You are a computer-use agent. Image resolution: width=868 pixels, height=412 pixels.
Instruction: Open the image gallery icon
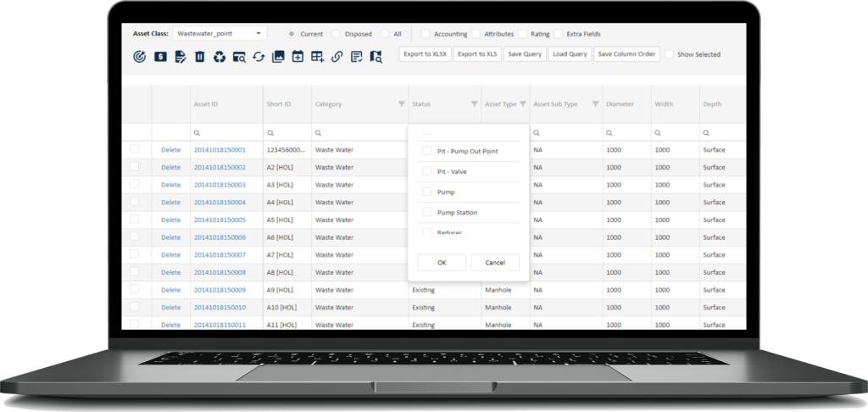pos(278,57)
